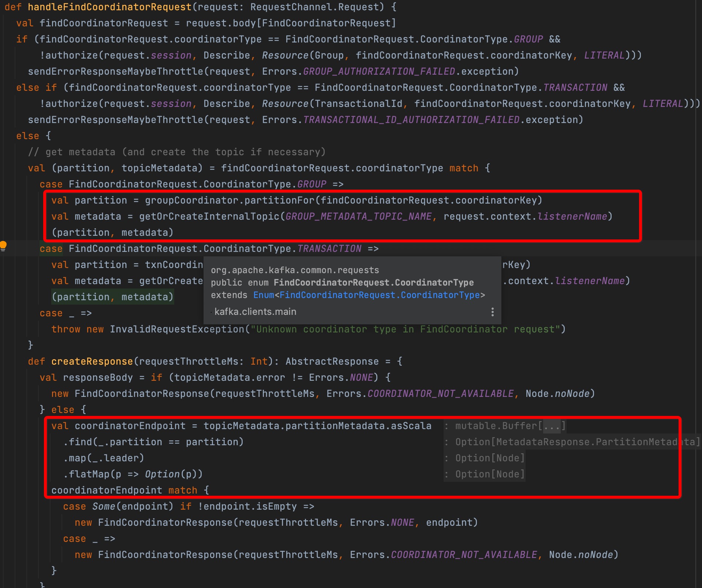Click the InvalidRequestException class name
Image resolution: width=702 pixels, height=588 pixels.
coord(177,329)
